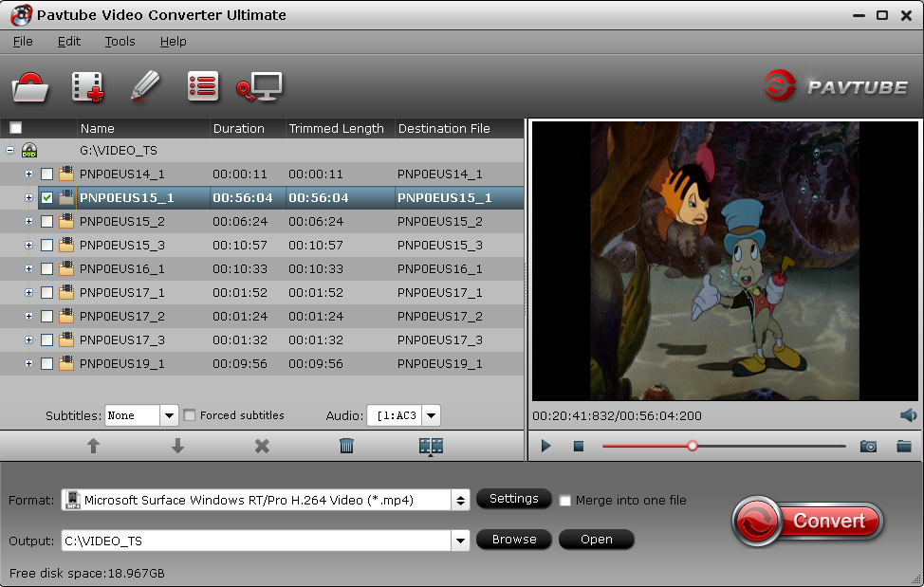Select the PNP0EUS19_1 row name

pos(122,364)
